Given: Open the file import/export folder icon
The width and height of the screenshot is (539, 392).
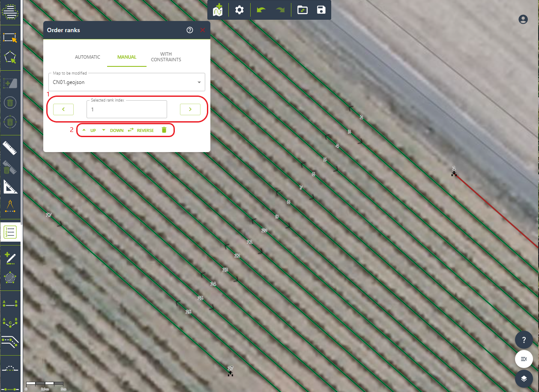Looking at the screenshot, I should click(x=302, y=10).
